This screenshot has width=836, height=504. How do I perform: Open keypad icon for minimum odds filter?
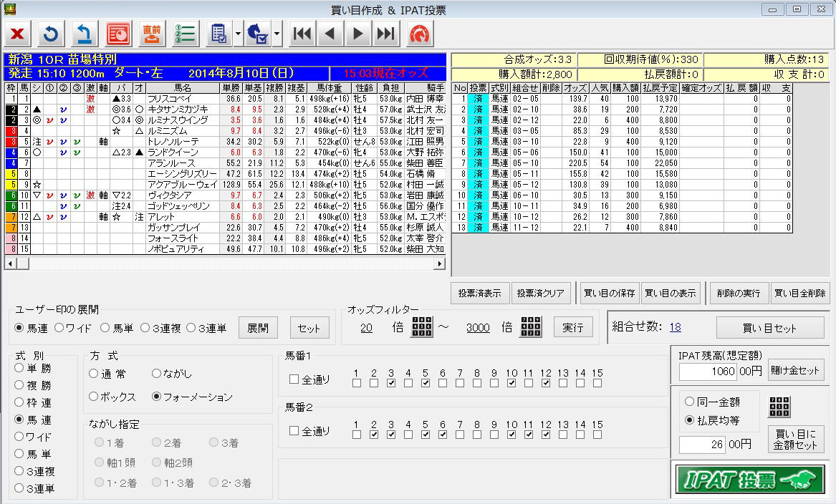click(422, 326)
